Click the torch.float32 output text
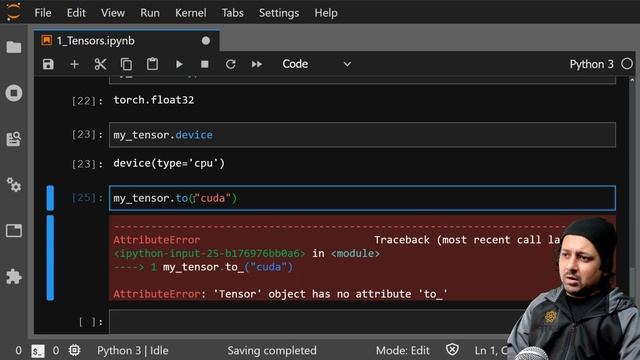This screenshot has width=640, height=360. coord(154,100)
